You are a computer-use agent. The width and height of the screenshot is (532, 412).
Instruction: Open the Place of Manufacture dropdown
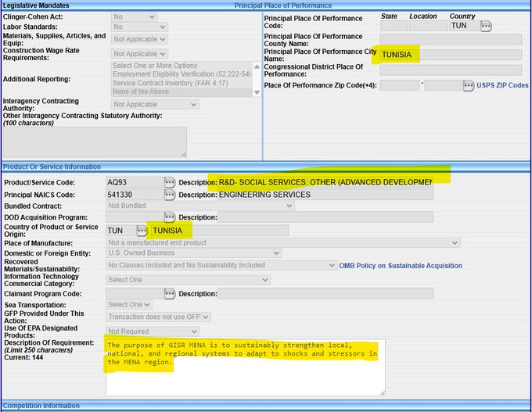click(282, 242)
